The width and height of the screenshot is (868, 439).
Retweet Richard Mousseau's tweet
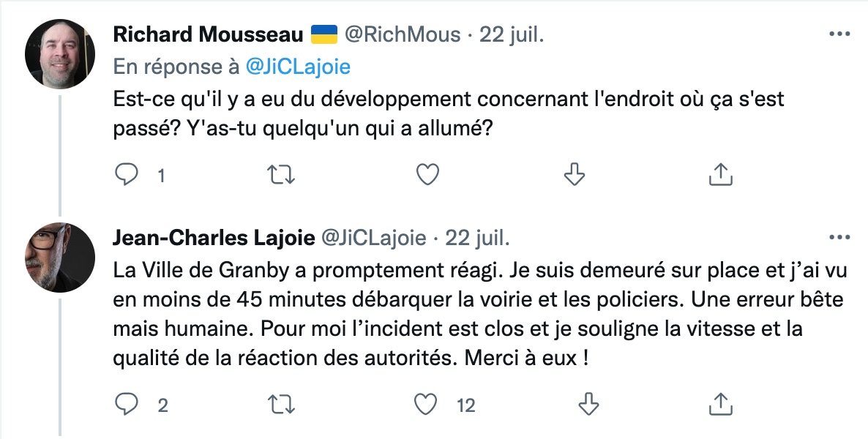point(278,175)
